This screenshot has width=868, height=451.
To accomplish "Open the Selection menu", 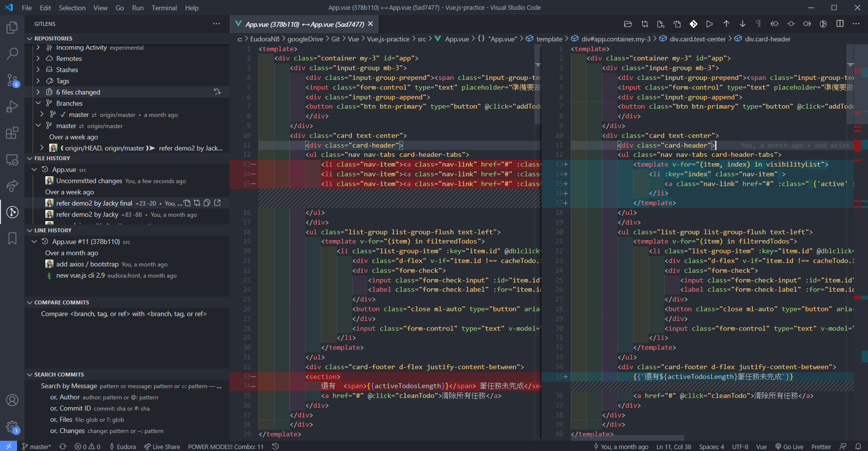I will (72, 8).
